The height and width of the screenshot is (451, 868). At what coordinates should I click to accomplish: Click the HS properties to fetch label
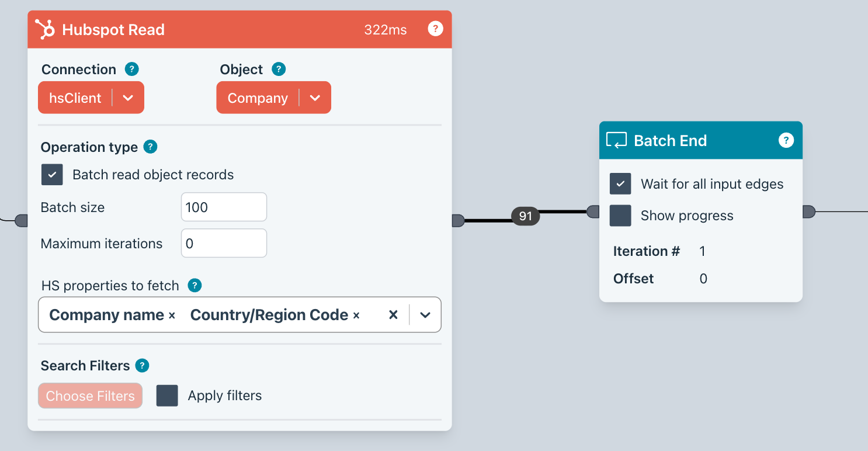tap(110, 286)
